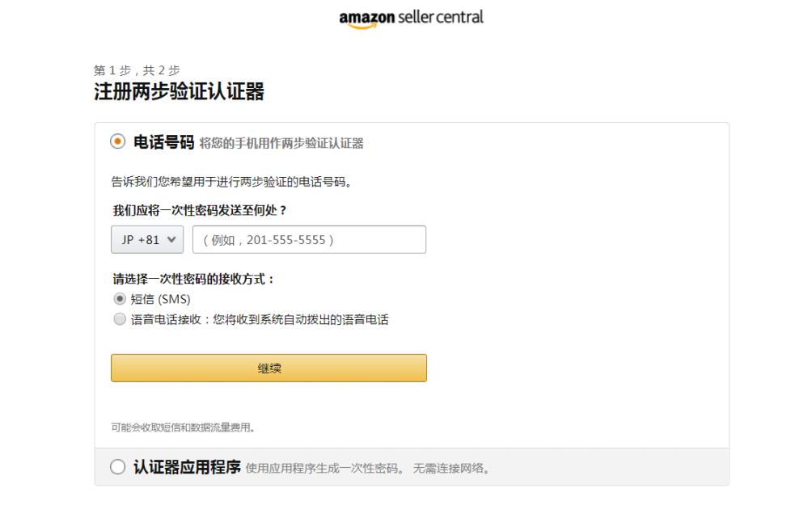
Task: Click the 使用应用程序生成一次性密码 description text
Action: [324, 469]
